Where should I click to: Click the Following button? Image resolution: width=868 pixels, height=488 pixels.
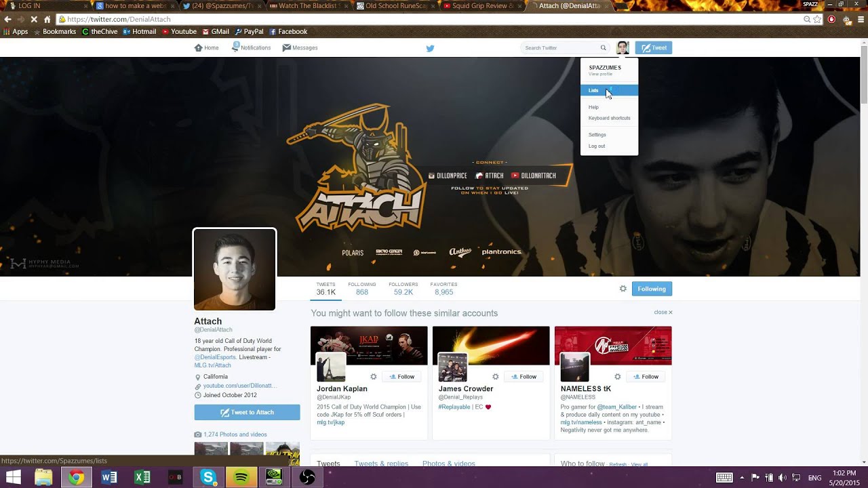[652, 289]
